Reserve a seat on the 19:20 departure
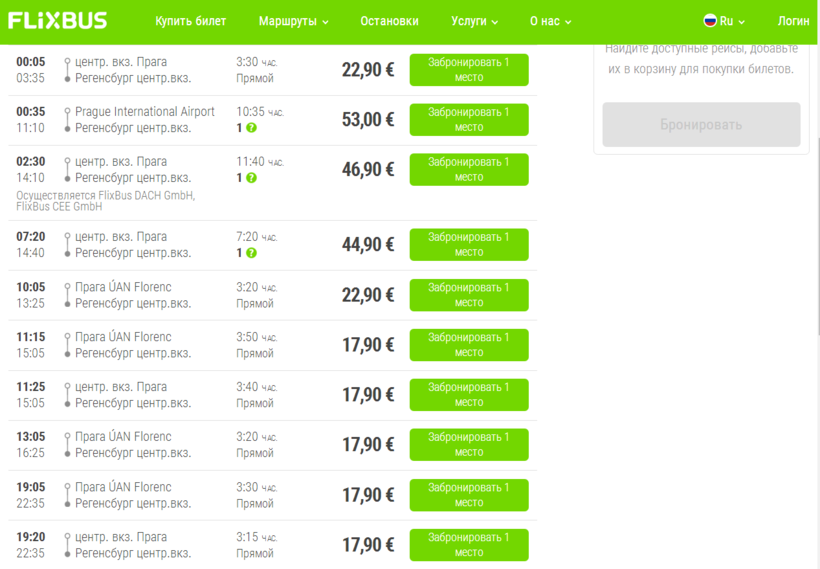 tap(468, 545)
